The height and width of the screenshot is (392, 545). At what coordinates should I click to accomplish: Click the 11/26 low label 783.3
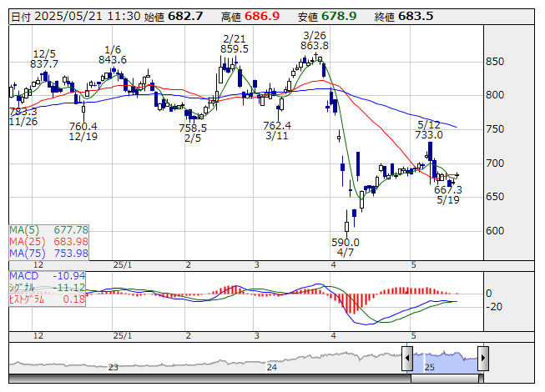23,112
